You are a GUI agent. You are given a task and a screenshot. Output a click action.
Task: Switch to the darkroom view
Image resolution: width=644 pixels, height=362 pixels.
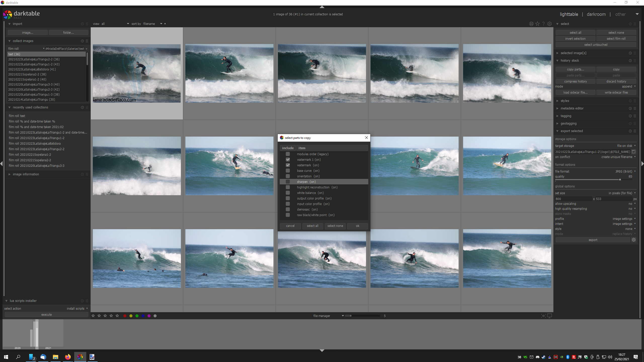pyautogui.click(x=596, y=14)
